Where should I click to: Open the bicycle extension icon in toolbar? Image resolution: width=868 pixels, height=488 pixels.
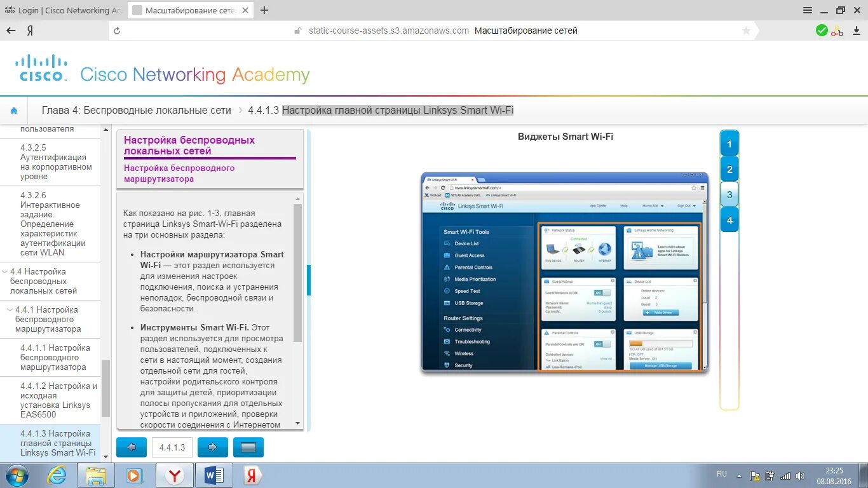point(837,30)
